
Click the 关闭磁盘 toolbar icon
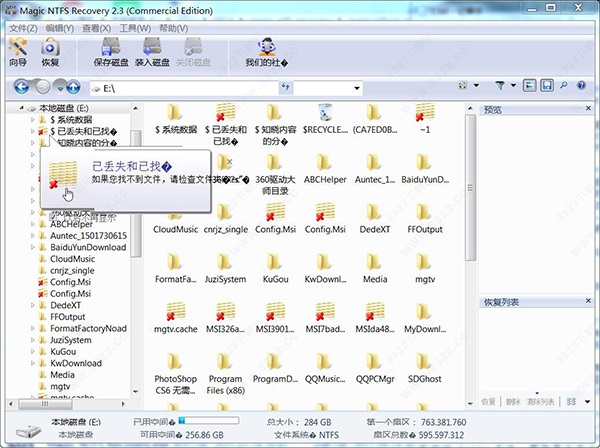click(193, 52)
